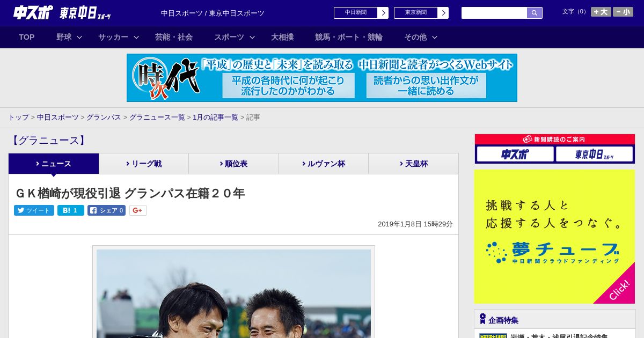
Task: Click the arrow beside 東京新聞 button
Action: (x=443, y=13)
